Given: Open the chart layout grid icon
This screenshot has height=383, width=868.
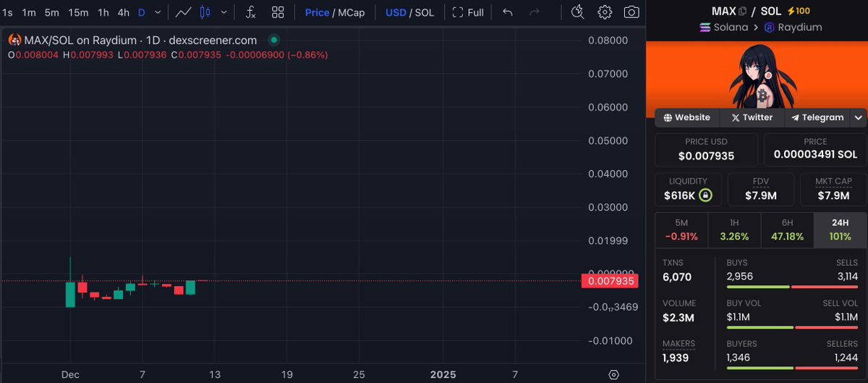Looking at the screenshot, I should coord(278,12).
